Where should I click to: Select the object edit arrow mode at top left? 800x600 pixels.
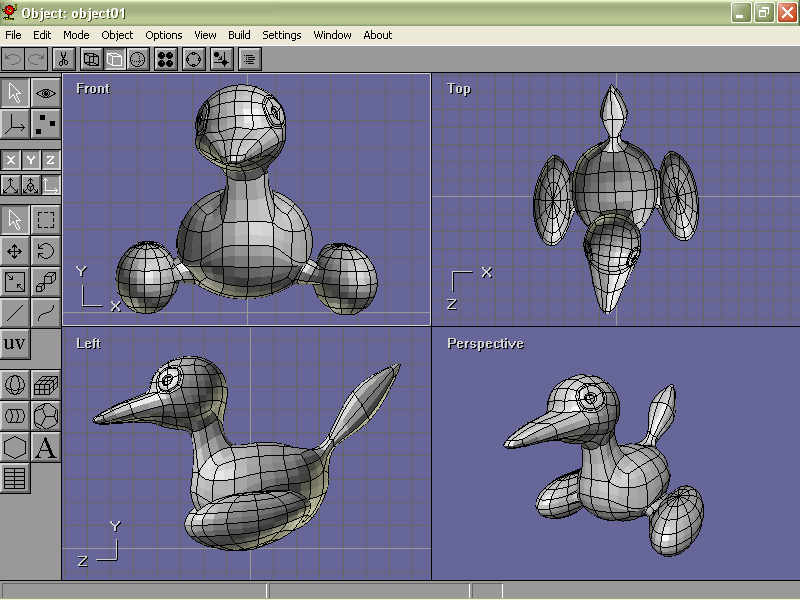pyautogui.click(x=15, y=93)
